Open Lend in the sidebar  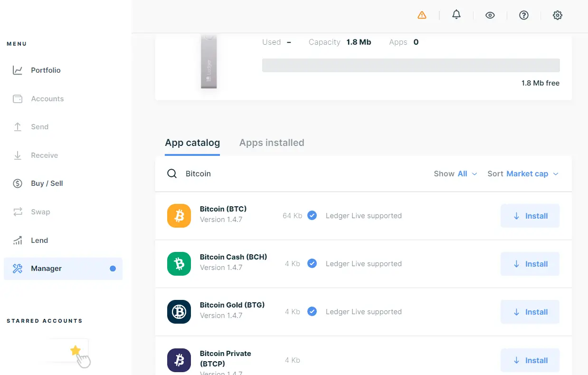click(63, 240)
